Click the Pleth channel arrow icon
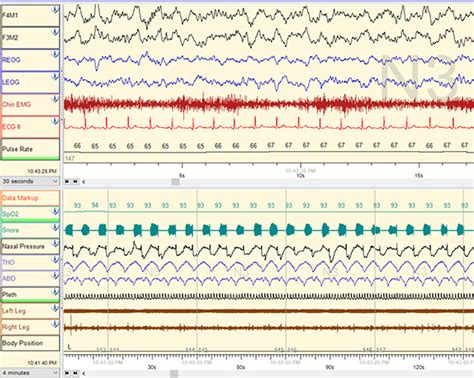This screenshot has height=378, width=474. point(55,292)
